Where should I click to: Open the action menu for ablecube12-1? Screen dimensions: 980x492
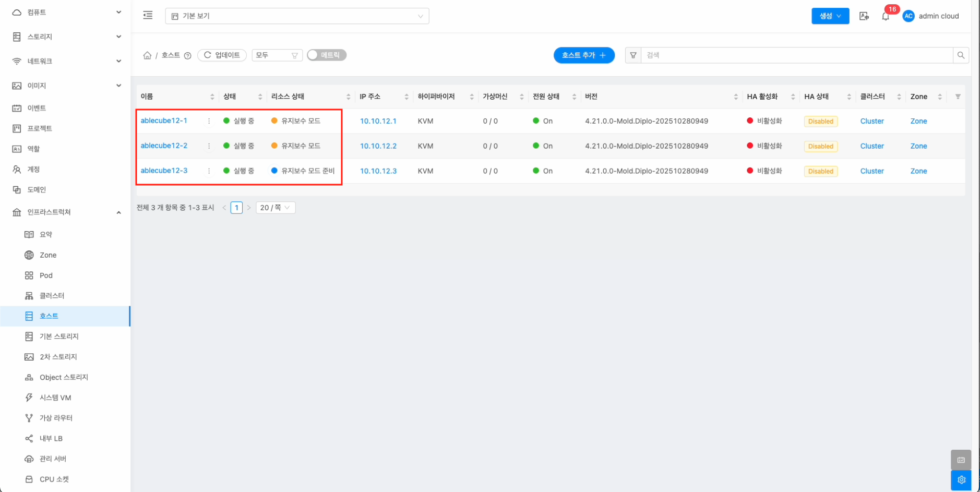click(x=209, y=121)
